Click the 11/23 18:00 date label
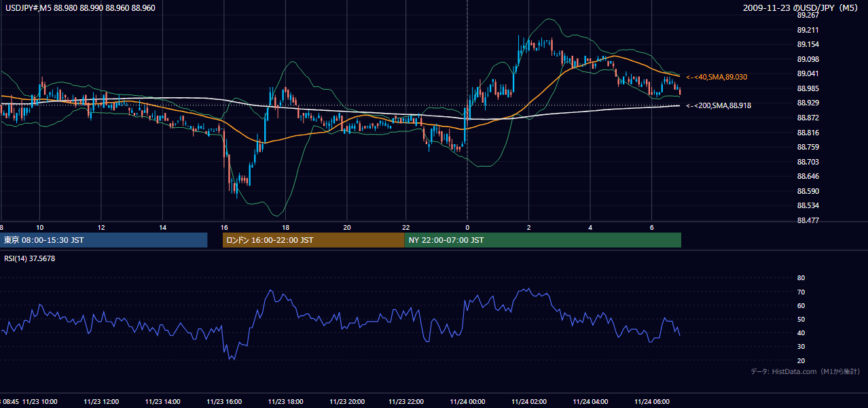Screen dimensions: 868x408 coord(285,401)
